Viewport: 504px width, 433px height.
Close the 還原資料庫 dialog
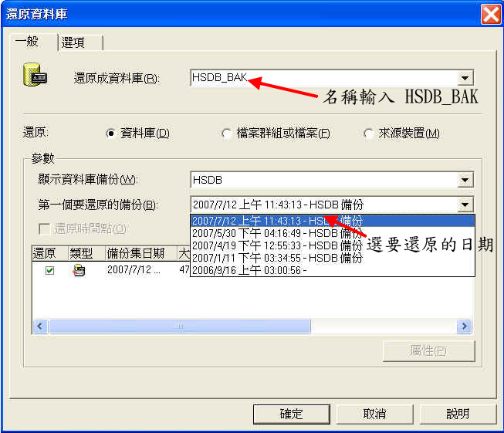tap(491, 15)
